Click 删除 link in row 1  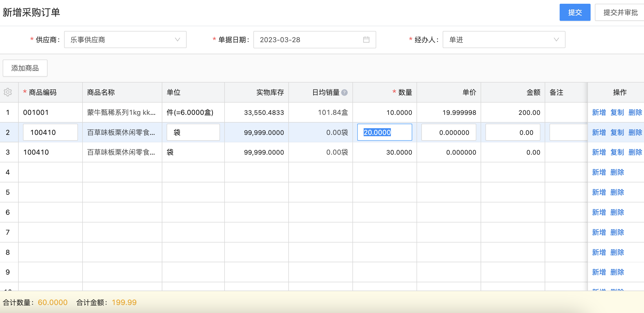pos(635,112)
